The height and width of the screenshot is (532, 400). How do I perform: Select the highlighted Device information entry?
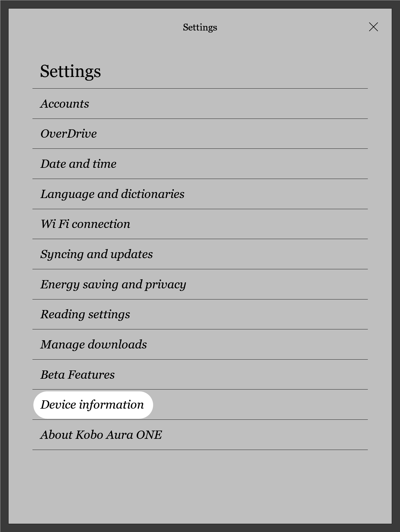pos(92,405)
